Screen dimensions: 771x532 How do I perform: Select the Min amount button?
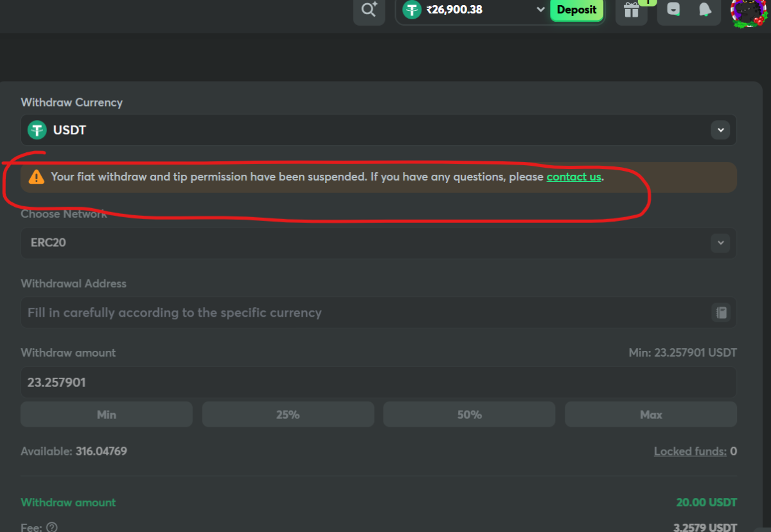(x=107, y=414)
